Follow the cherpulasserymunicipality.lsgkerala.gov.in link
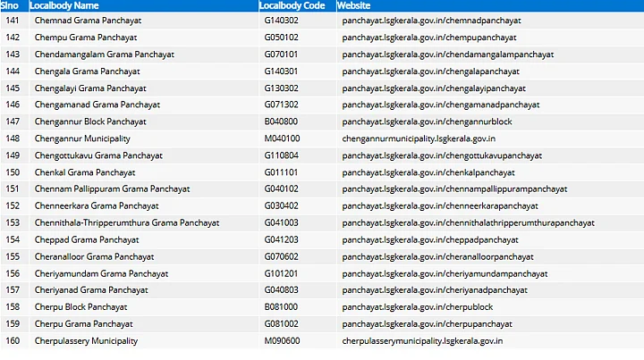 click(x=422, y=341)
